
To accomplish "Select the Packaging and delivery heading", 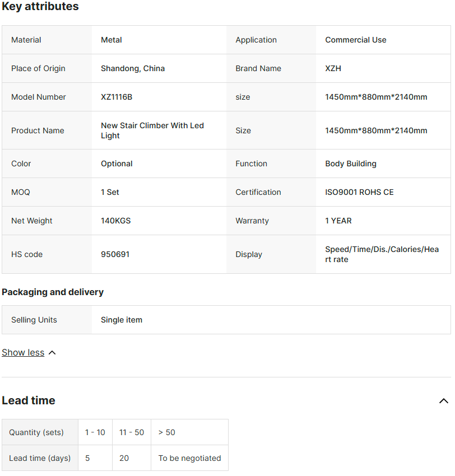I will point(53,292).
